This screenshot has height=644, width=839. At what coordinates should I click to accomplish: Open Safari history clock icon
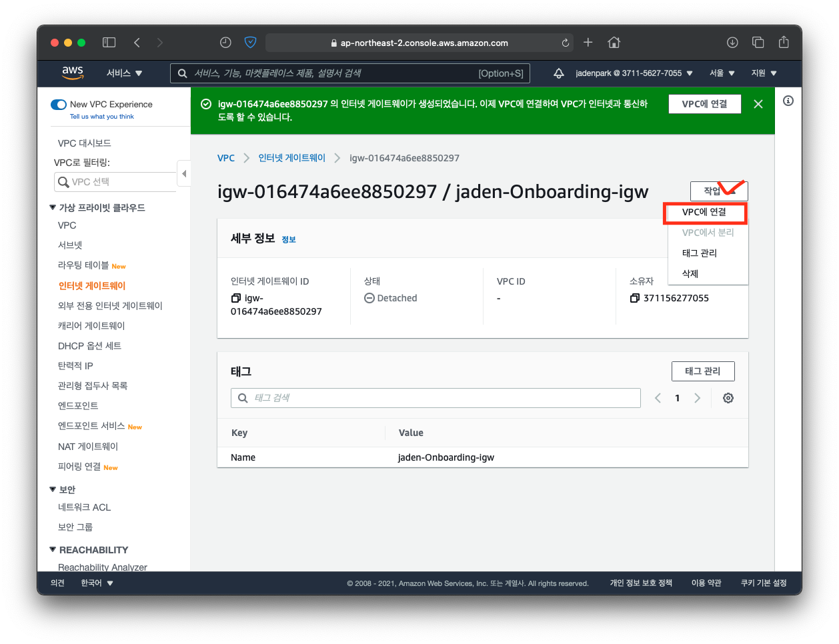225,43
